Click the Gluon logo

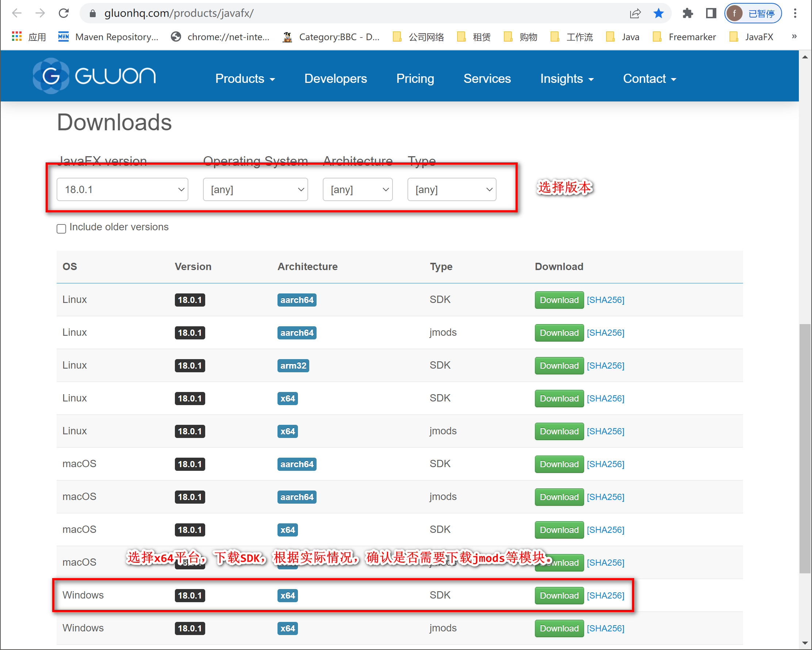click(x=94, y=76)
